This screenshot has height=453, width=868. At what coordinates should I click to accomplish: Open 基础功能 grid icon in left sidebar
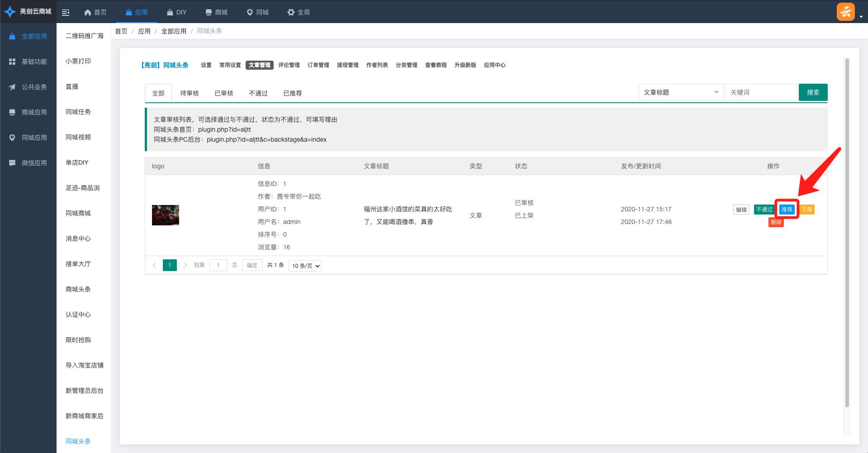12,62
